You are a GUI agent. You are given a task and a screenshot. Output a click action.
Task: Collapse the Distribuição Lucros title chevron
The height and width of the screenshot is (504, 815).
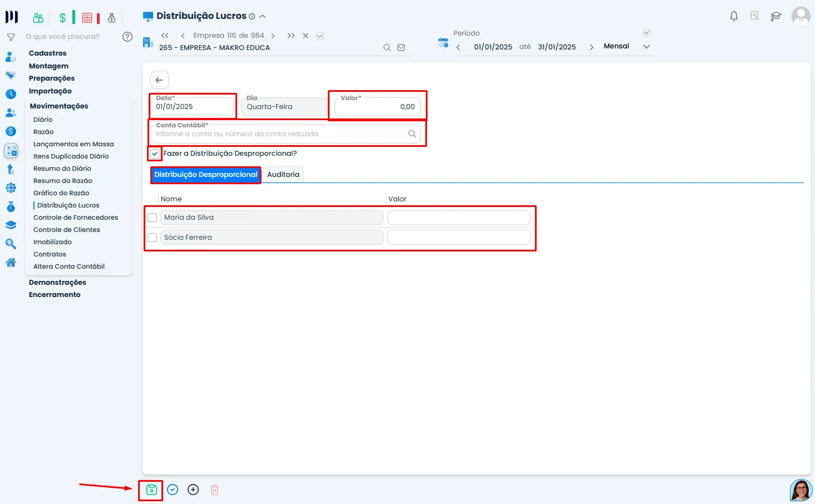[263, 17]
